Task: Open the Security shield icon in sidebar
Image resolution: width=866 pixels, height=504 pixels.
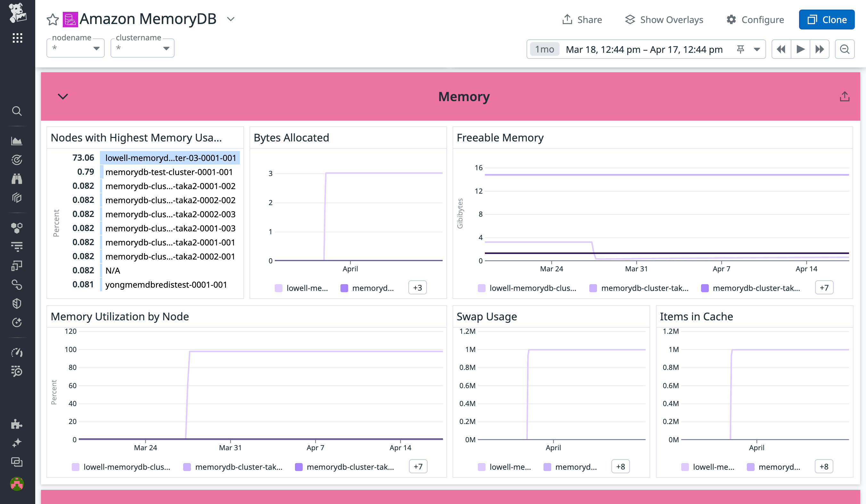Action: (17, 303)
